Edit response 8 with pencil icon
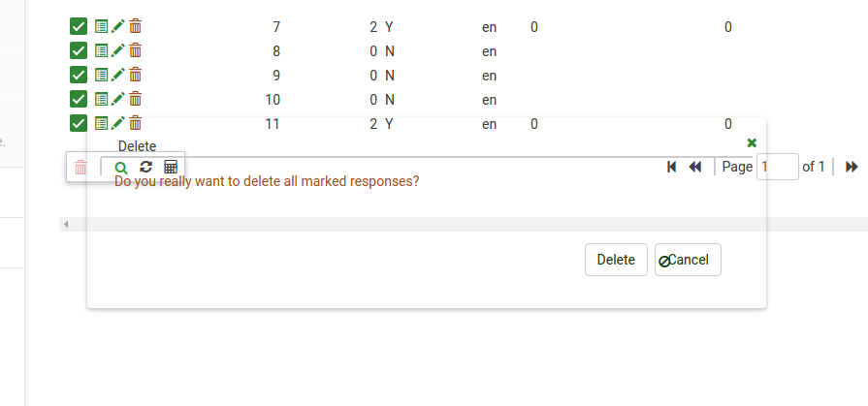 click(x=118, y=51)
